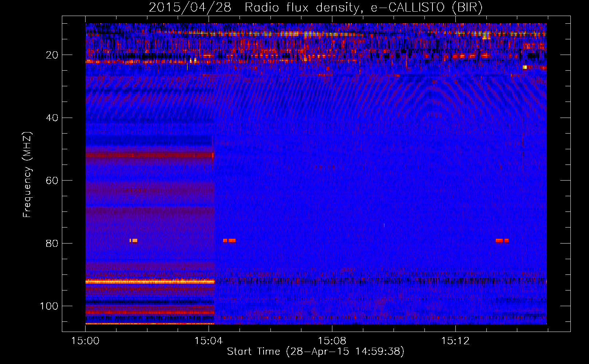Click the red burst at 80 MHz after 15:04
This screenshot has width=589, height=364.
pos(229,241)
